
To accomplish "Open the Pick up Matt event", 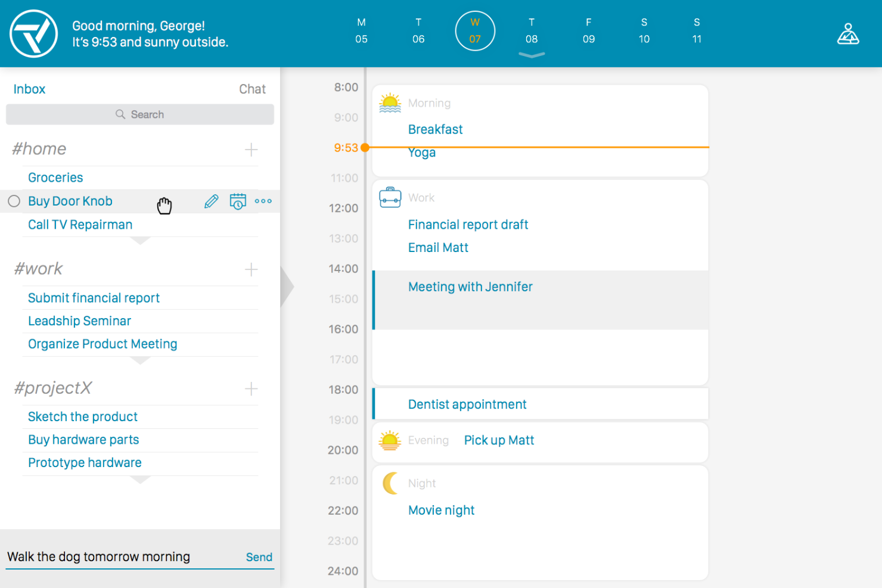I will coord(499,440).
